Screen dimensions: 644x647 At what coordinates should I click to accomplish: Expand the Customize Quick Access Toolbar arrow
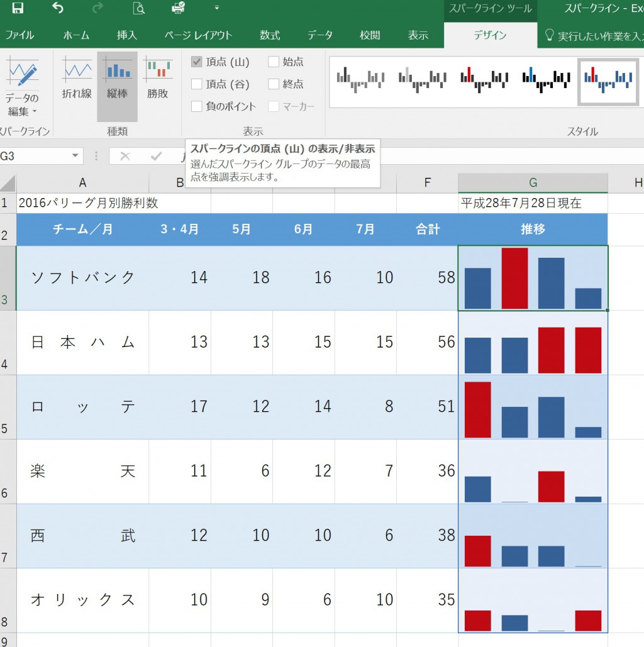tap(217, 8)
